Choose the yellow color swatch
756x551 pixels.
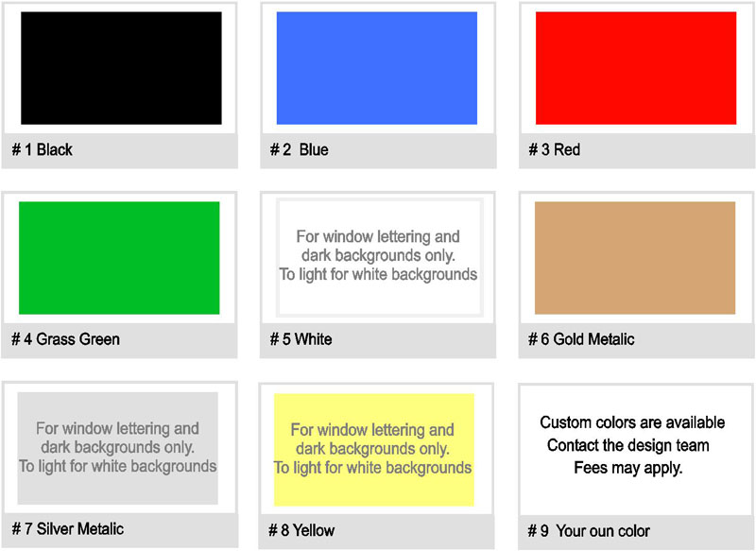(x=373, y=450)
